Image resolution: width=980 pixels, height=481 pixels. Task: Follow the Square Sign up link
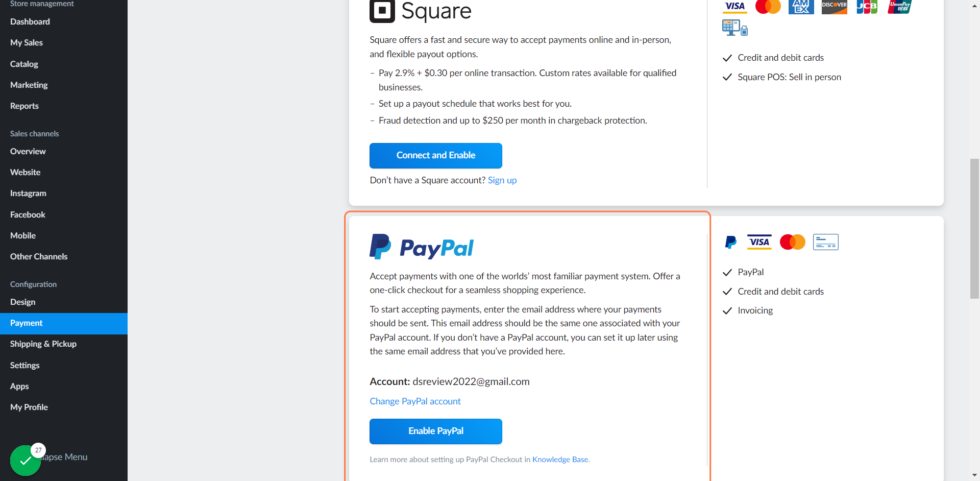pos(502,180)
